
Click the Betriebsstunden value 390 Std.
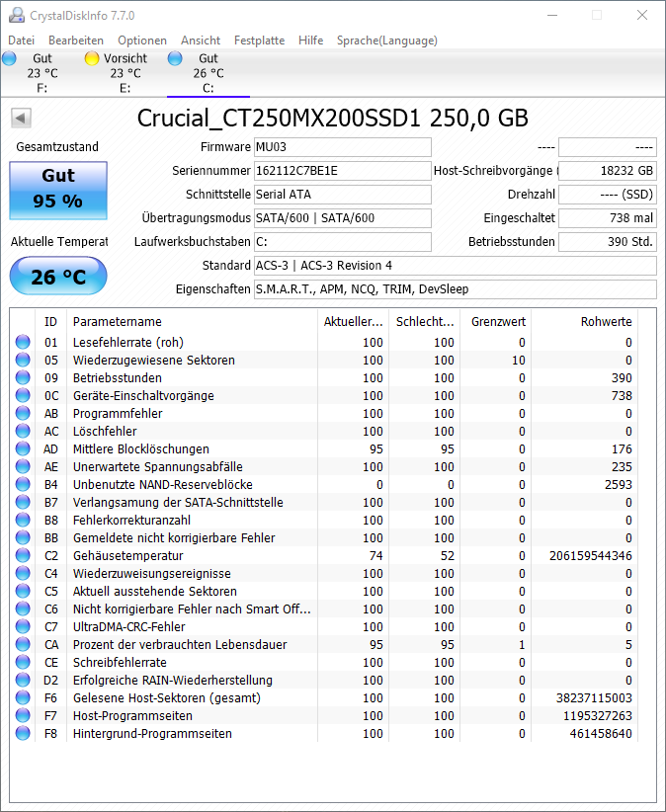[608, 242]
